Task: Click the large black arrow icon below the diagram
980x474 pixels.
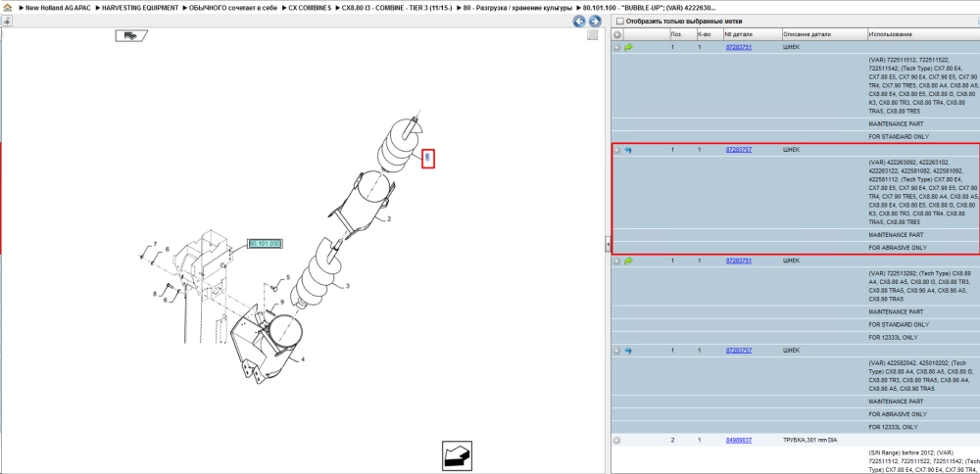Action: [x=458, y=456]
